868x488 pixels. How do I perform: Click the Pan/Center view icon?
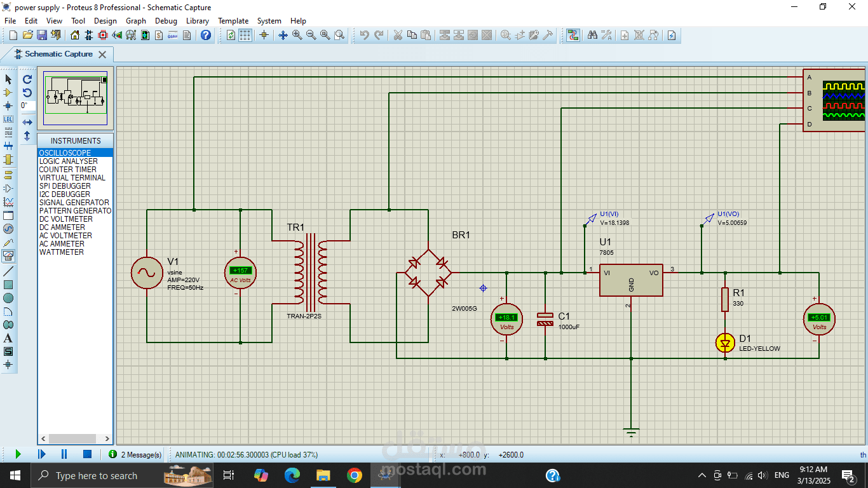pos(283,36)
